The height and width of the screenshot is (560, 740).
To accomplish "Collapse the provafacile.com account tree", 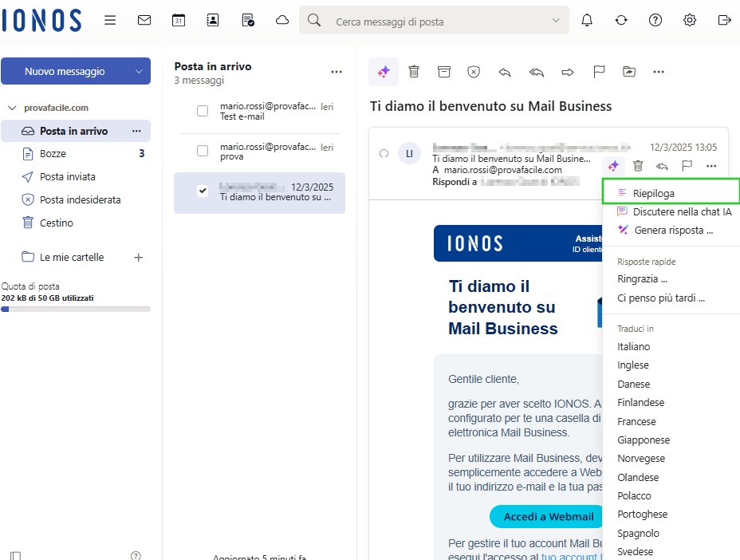I will (12, 108).
